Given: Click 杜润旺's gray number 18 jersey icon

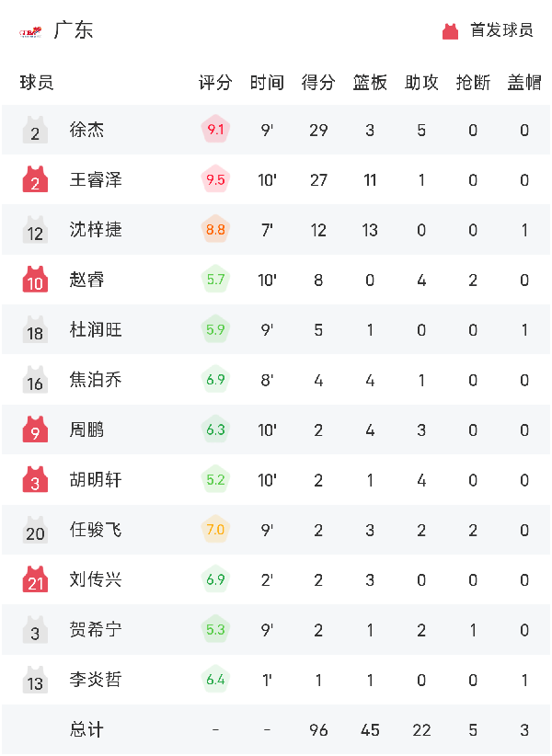Looking at the screenshot, I should 35,329.
